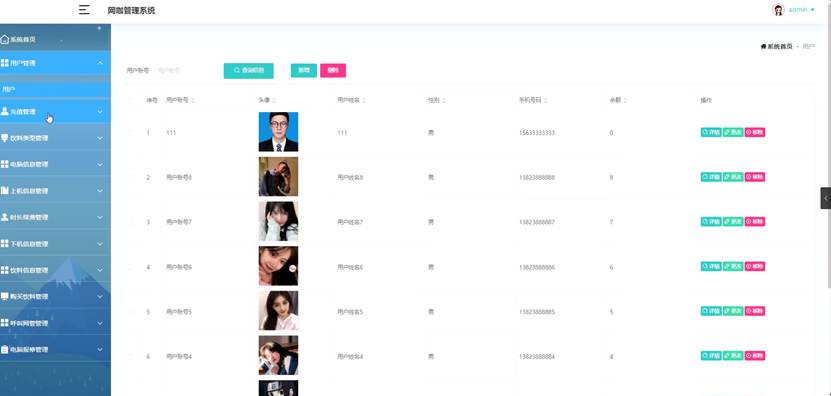Tick the checkbox for row 用户账号7

point(130,222)
